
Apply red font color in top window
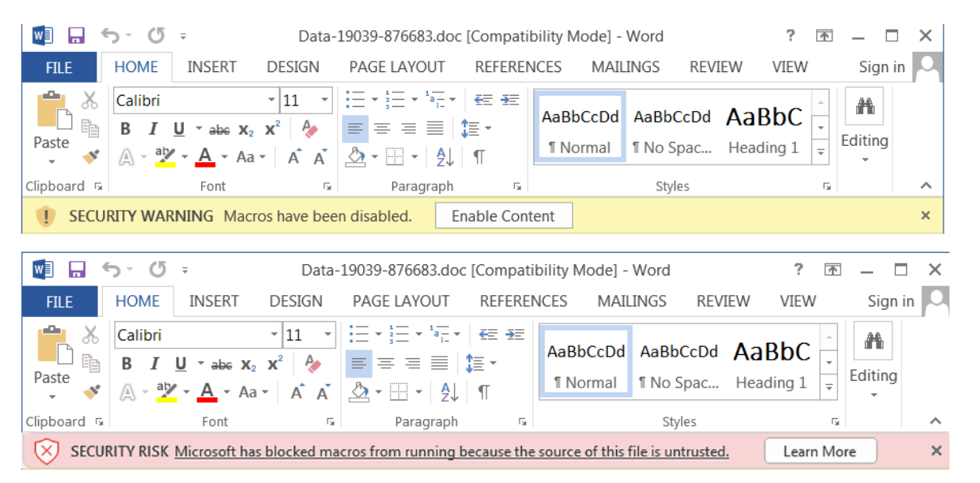pyautogui.click(x=205, y=156)
